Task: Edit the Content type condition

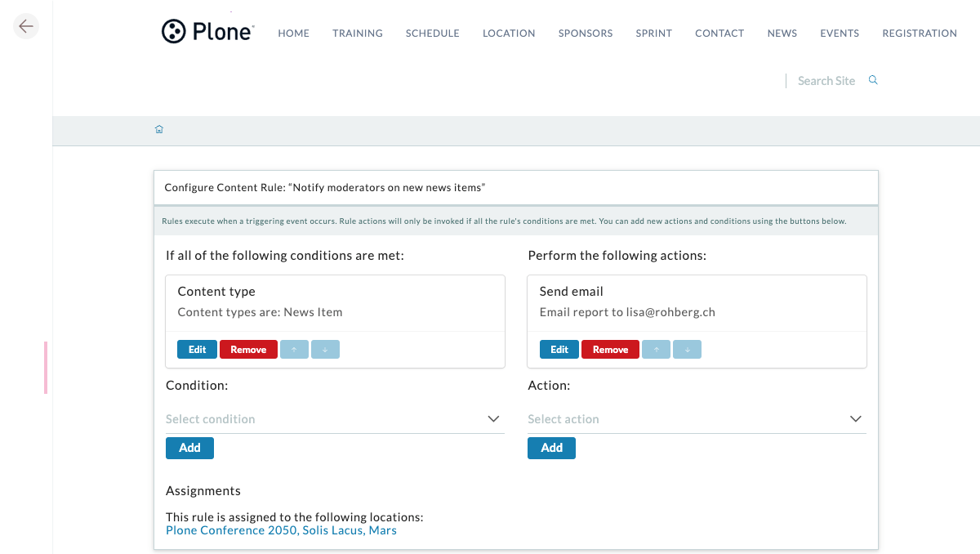Action: (198, 350)
